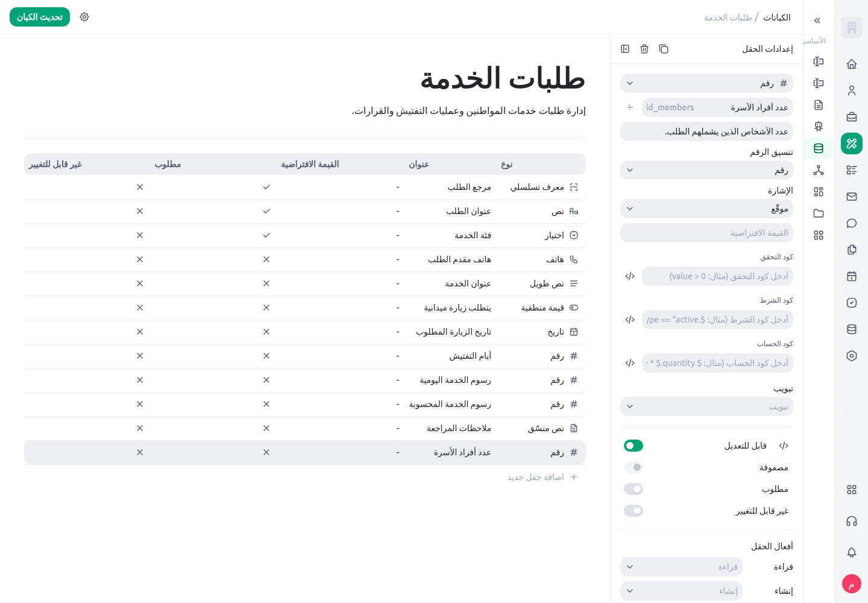Open the apps grid sidebar icon
This screenshot has width=868, height=603.
pyautogui.click(x=852, y=490)
